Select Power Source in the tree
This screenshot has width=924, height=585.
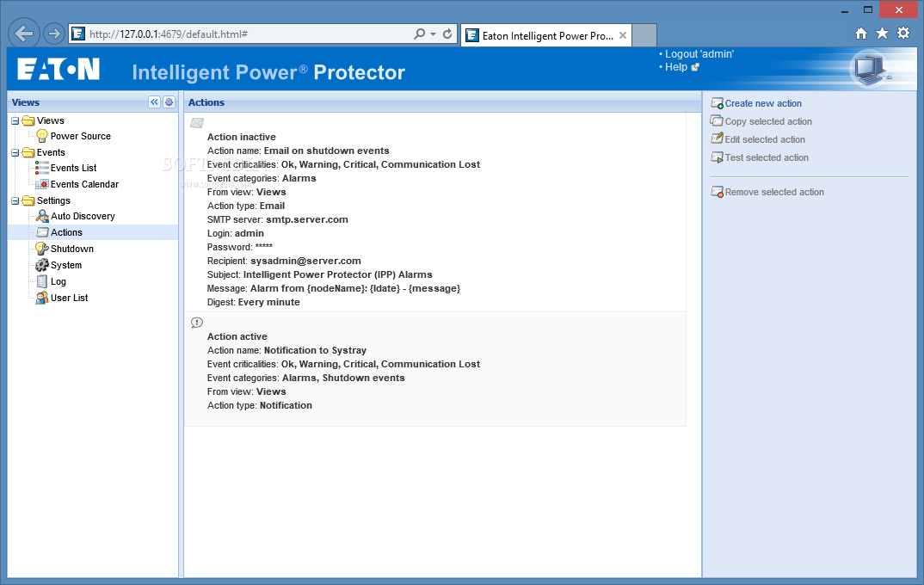click(x=81, y=136)
